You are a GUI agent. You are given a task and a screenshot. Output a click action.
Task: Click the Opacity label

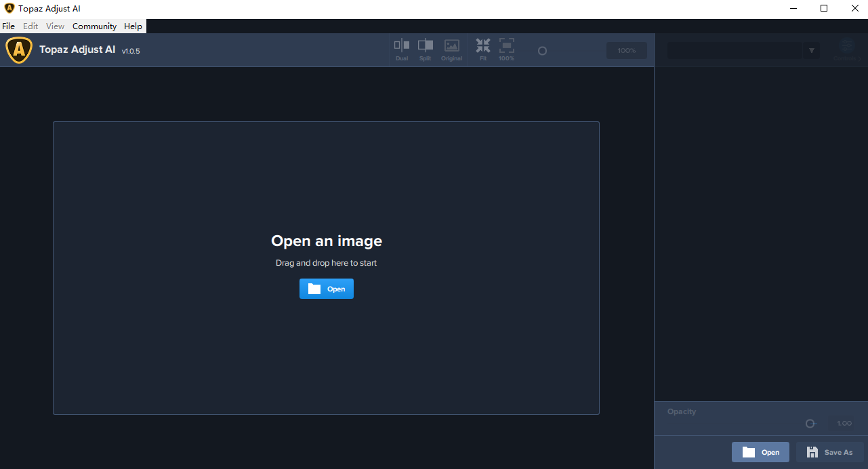pos(682,411)
